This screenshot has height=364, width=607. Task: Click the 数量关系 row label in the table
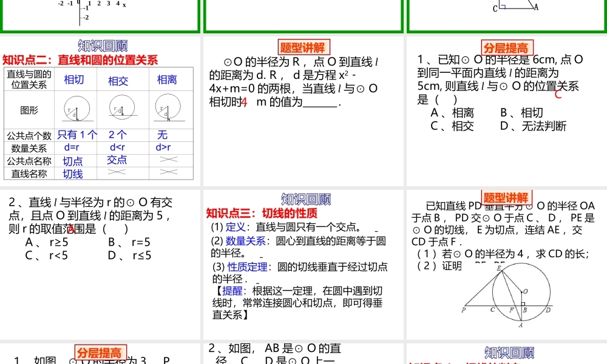pos(29,148)
